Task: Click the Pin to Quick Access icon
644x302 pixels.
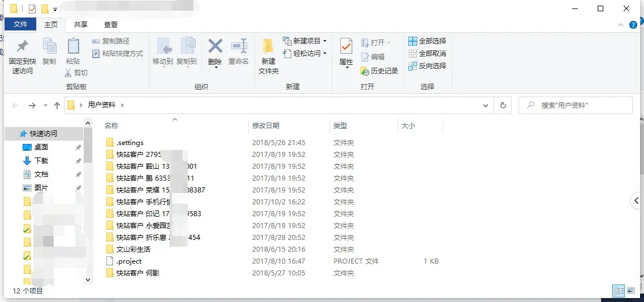Action: 22,46
